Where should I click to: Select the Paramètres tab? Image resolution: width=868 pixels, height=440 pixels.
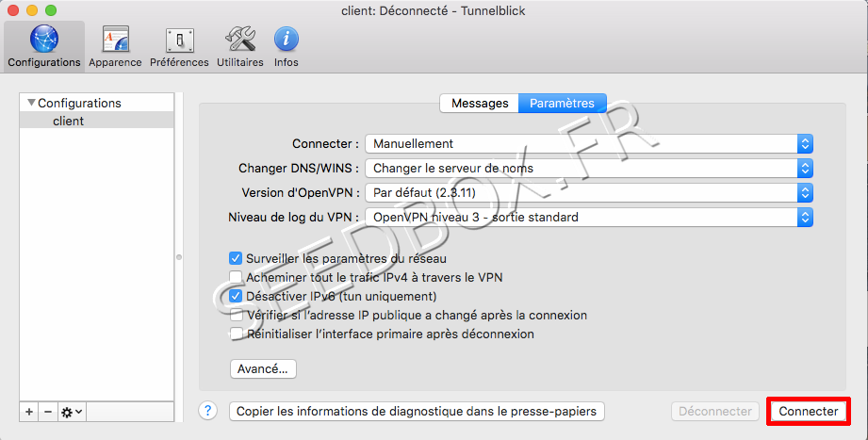point(562,104)
